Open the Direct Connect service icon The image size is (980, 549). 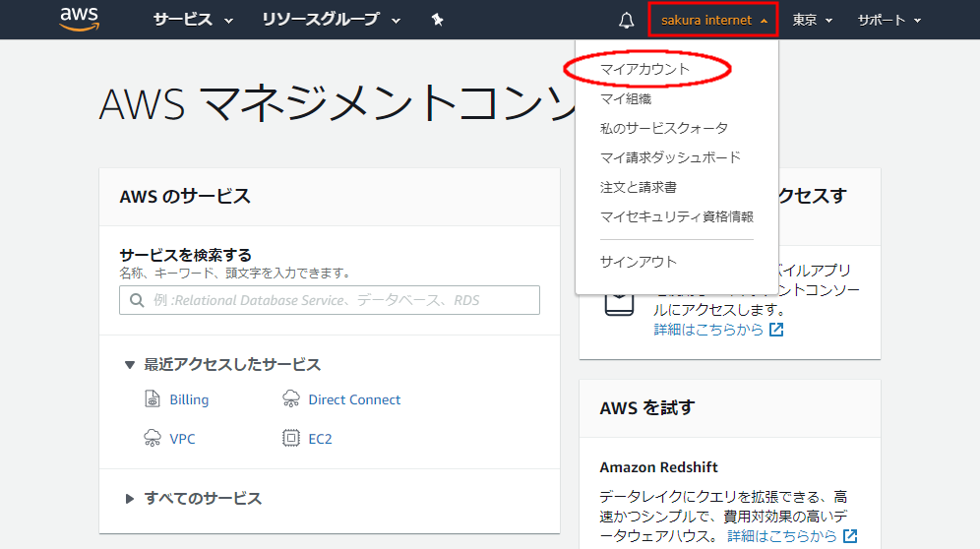click(291, 399)
